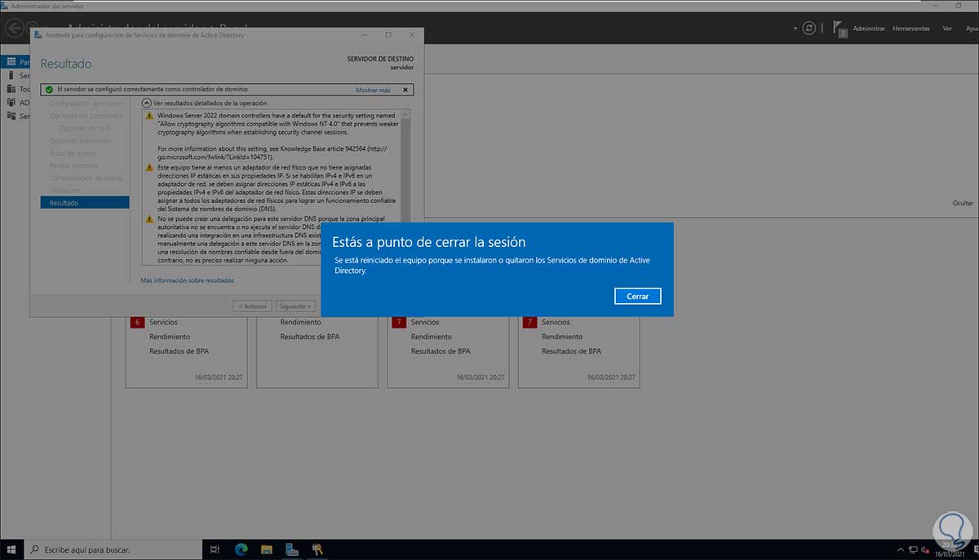Select the 'Rutas de acceso' wizard step
This screenshot has height=560, width=979.
(x=73, y=153)
